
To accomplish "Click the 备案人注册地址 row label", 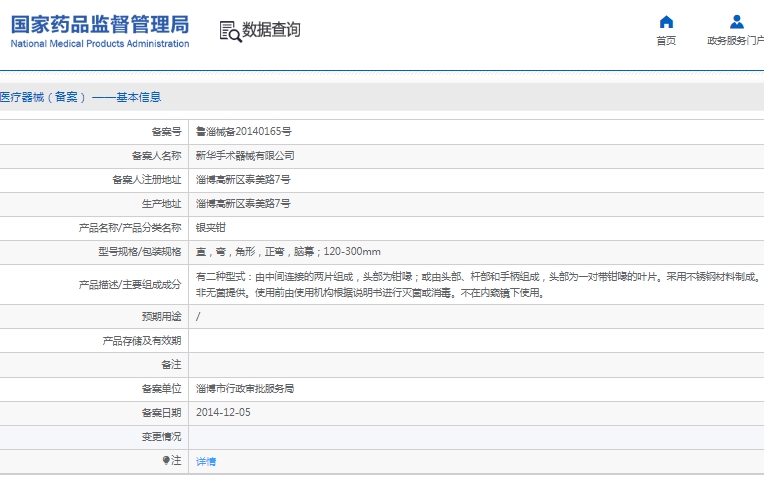I will click(147, 179).
